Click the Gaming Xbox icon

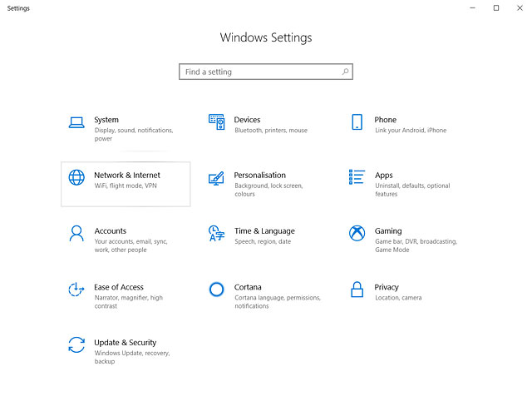(357, 234)
